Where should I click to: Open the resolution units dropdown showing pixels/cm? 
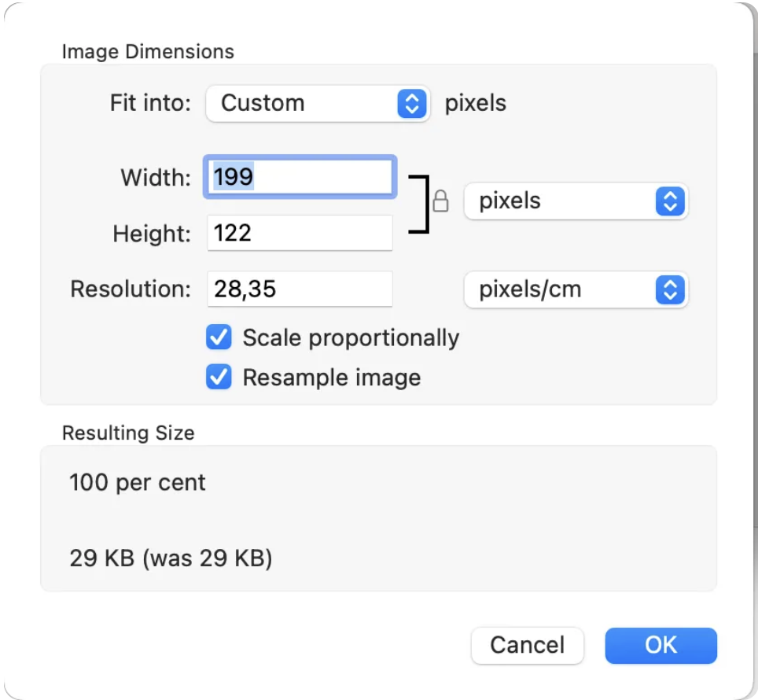576,289
